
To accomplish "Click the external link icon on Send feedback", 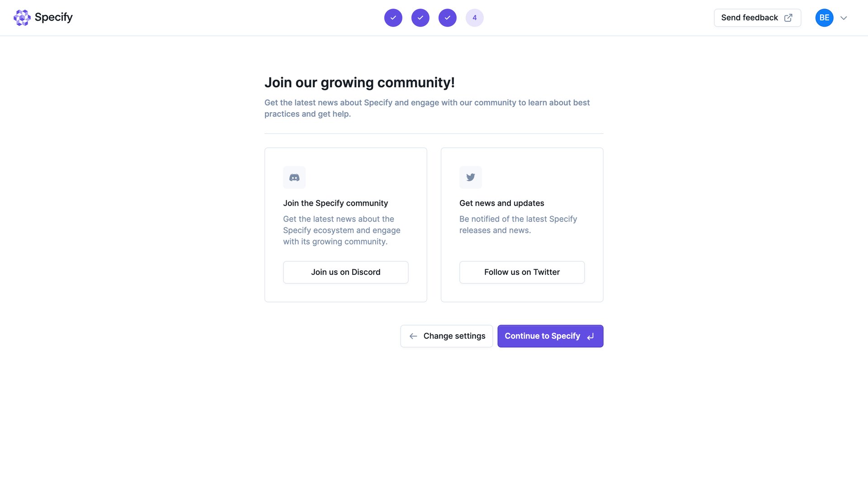I will pyautogui.click(x=788, y=18).
